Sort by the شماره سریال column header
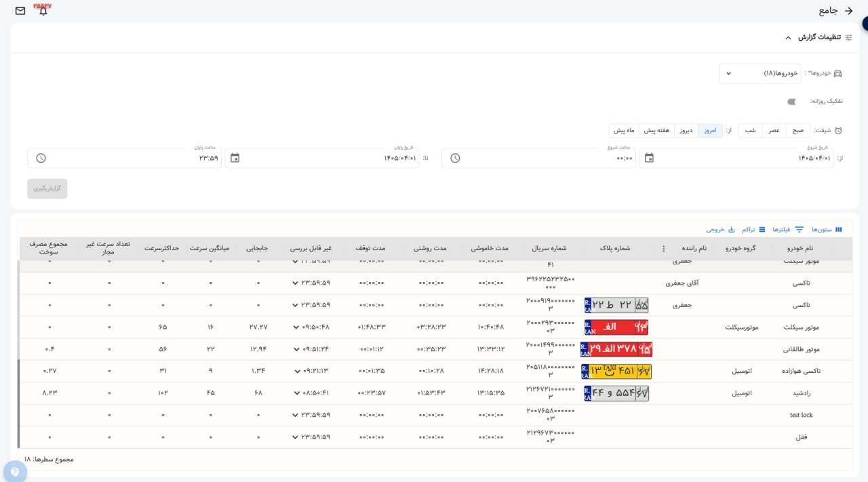This screenshot has width=868, height=482. (x=550, y=248)
